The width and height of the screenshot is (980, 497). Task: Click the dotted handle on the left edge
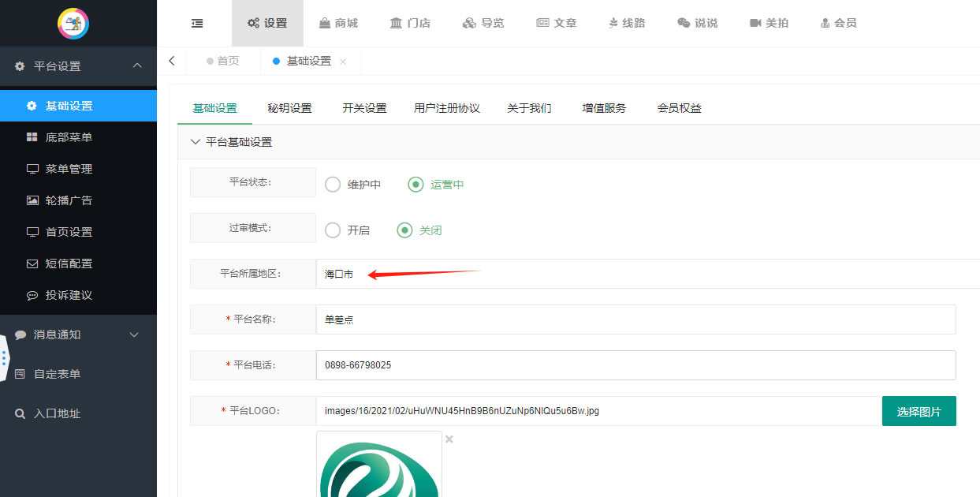(4, 359)
